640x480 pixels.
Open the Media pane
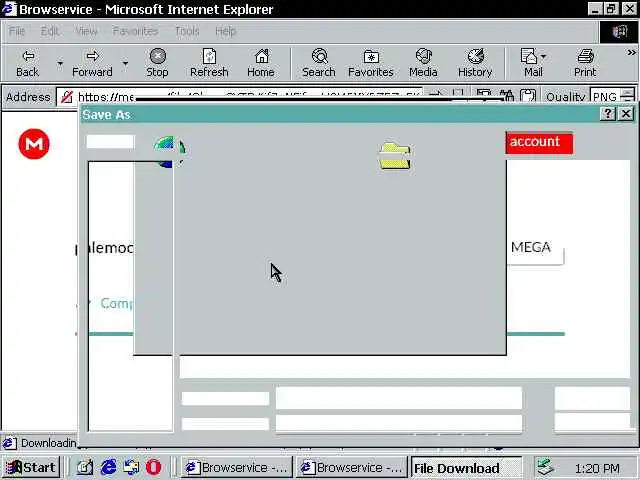pyautogui.click(x=423, y=63)
